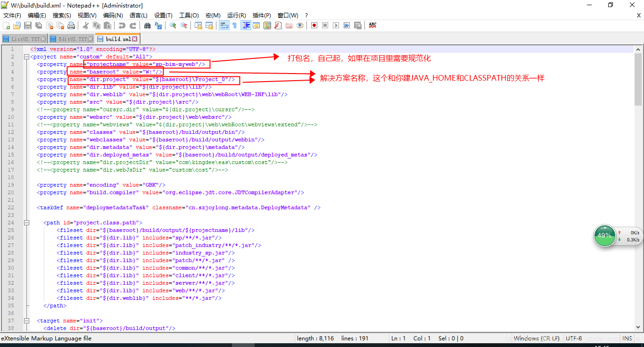Close the EditUI.TXT tab
This screenshot has width=644, height=347.
[x=91, y=39]
